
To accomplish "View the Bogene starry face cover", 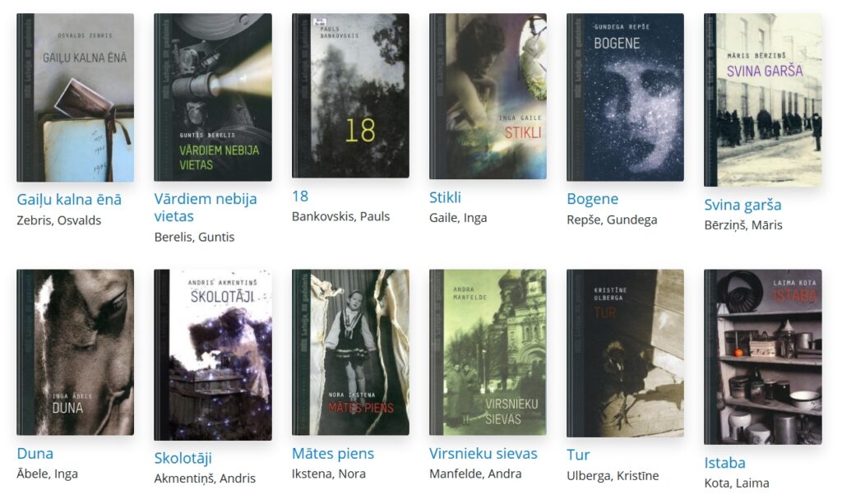I will coord(625,97).
